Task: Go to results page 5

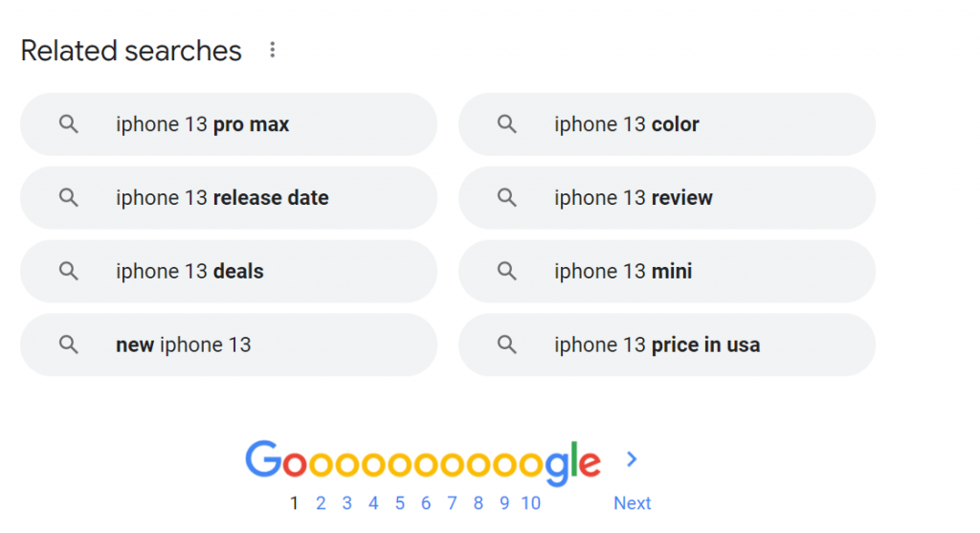Action: point(400,503)
